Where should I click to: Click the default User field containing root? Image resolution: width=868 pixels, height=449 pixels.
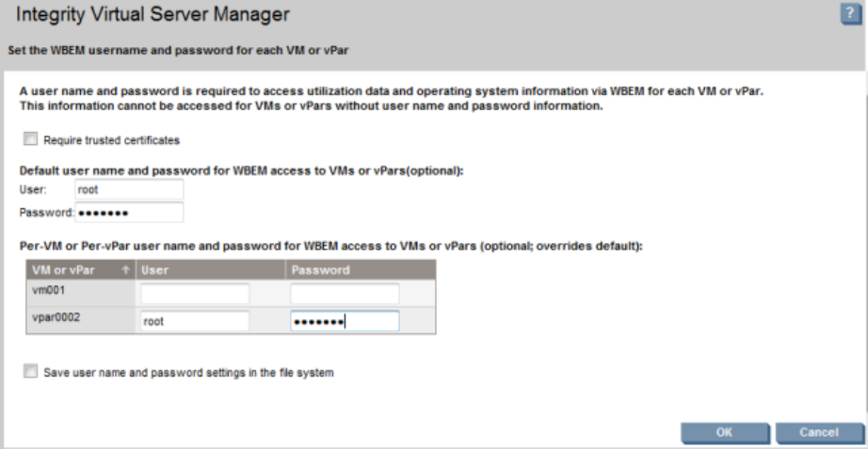pos(128,189)
